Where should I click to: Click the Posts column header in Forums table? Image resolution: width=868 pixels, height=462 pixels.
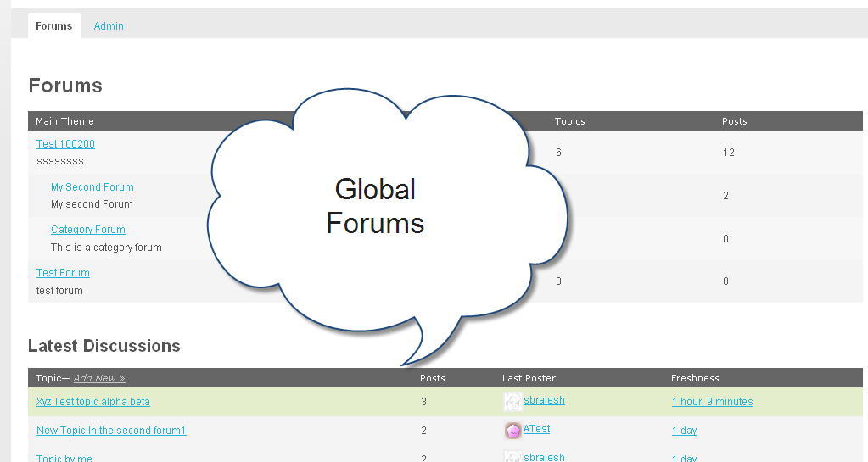735,121
